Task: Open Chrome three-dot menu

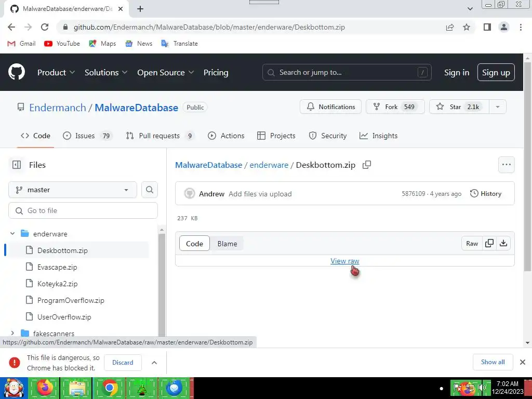Action: point(521,27)
